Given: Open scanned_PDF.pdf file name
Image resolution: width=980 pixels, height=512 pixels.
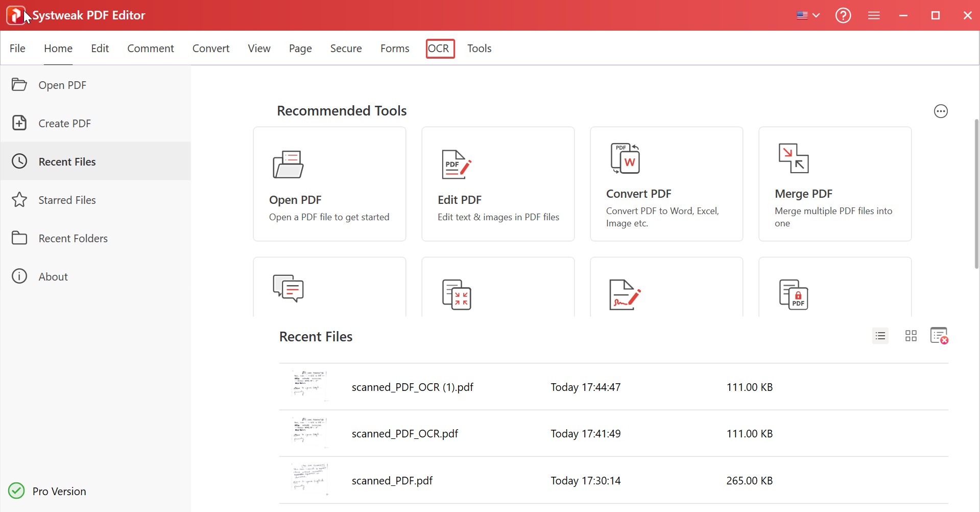Looking at the screenshot, I should click(392, 481).
